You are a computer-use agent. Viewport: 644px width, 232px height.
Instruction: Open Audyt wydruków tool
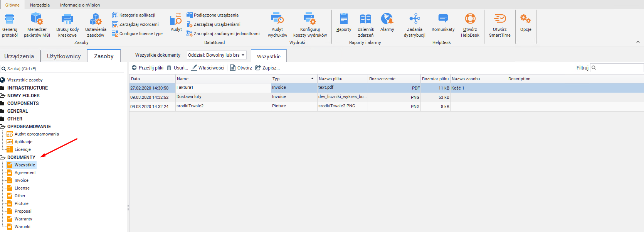277,19
